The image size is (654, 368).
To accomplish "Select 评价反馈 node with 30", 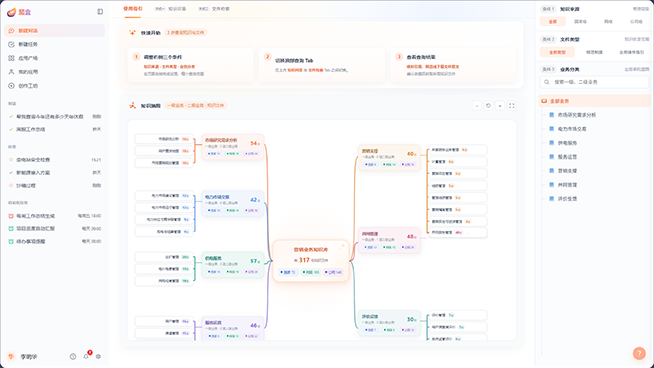I will (389, 323).
